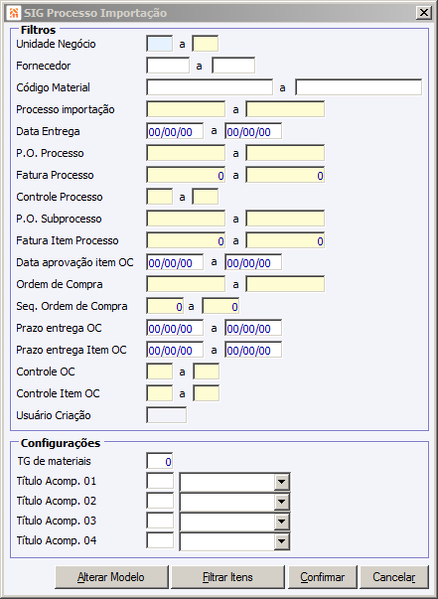Click Título Acomp. 03 code field
This screenshot has height=599, width=438.
tap(160, 521)
